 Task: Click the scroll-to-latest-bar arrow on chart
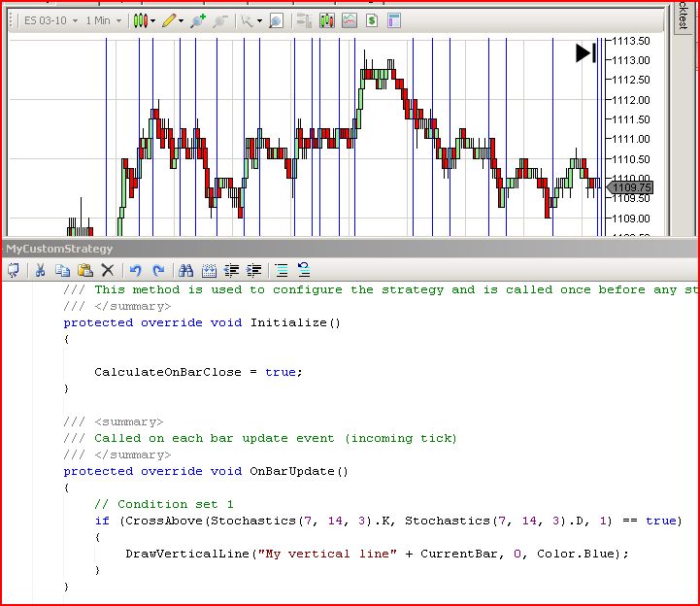pyautogui.click(x=585, y=52)
